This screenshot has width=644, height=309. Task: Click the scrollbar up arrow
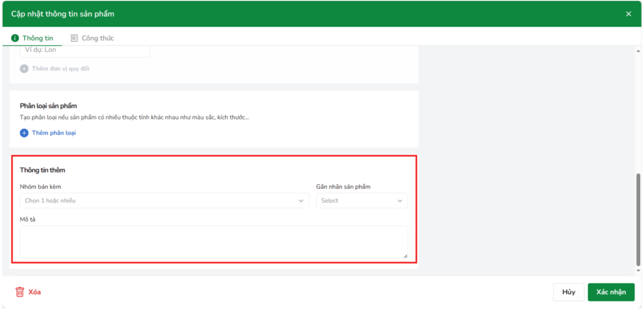click(x=638, y=50)
